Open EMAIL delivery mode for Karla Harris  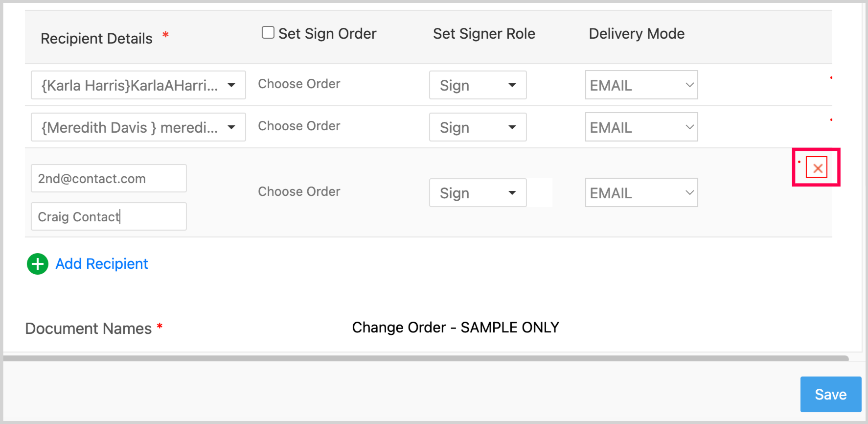point(641,85)
